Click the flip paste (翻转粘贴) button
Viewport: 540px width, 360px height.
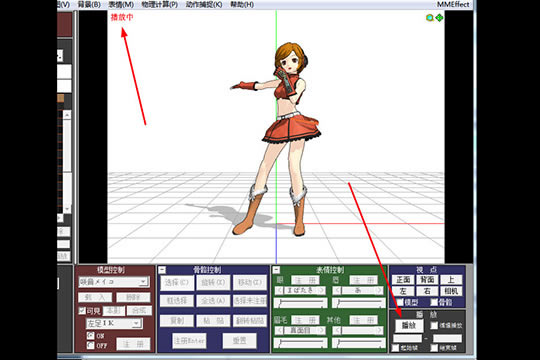(250, 321)
